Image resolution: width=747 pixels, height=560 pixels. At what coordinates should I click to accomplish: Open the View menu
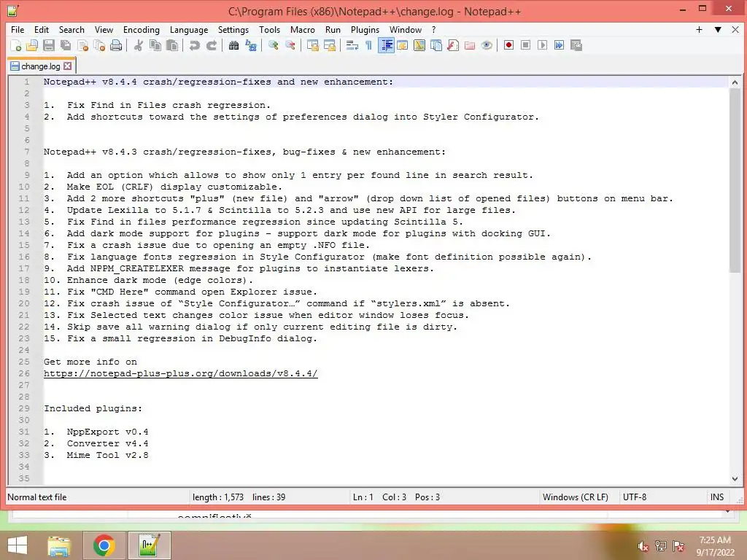coord(104,29)
